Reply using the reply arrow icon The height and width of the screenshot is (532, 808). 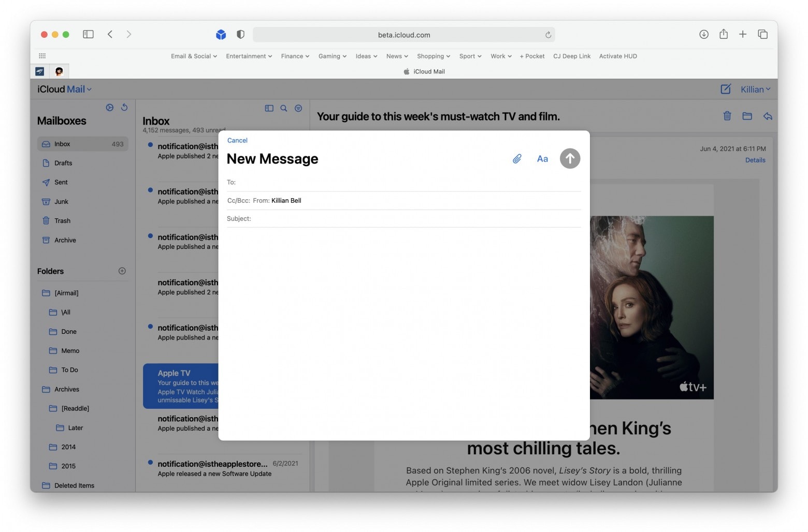pyautogui.click(x=768, y=116)
